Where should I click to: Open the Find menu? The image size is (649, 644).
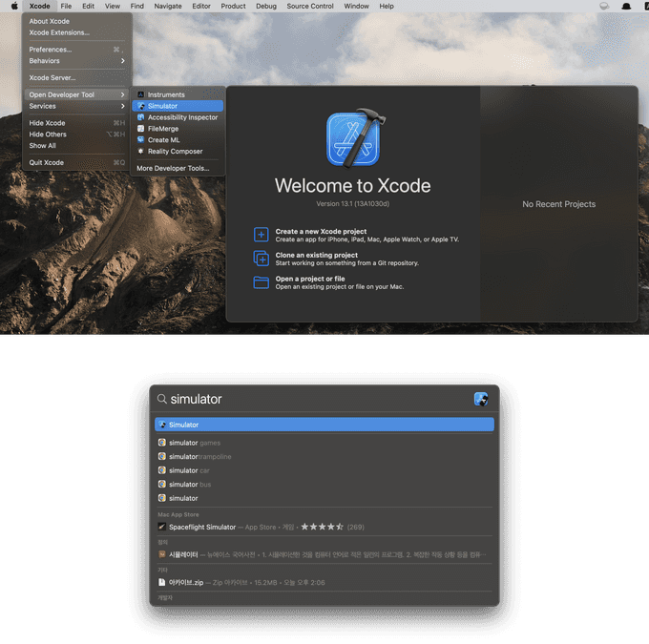pyautogui.click(x=137, y=6)
